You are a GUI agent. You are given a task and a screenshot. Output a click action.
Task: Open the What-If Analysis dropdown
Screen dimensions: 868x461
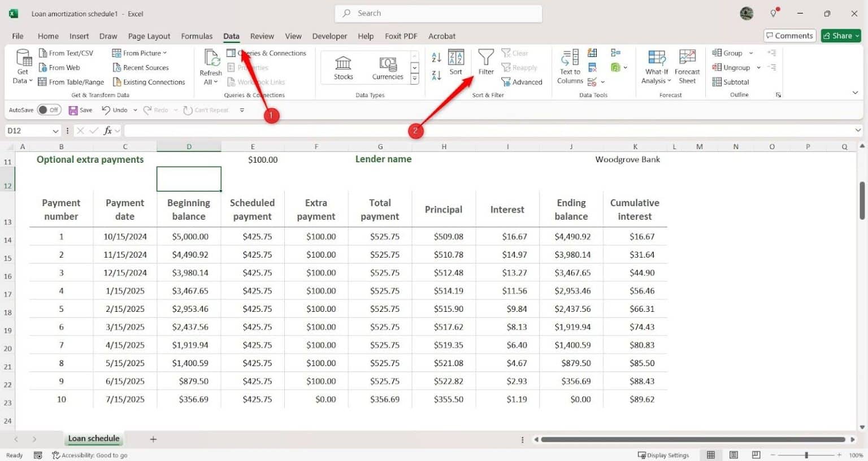click(656, 67)
